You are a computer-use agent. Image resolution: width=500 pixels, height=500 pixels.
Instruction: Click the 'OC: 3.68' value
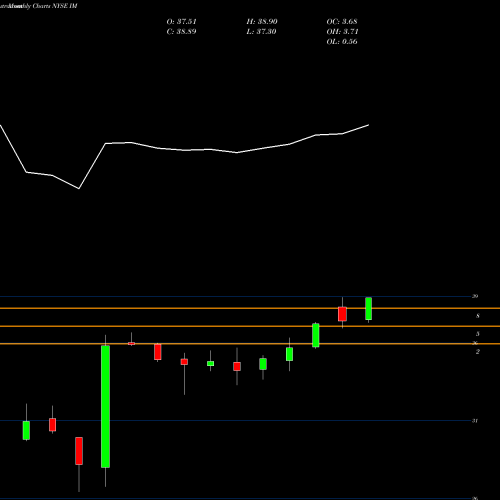tap(342, 22)
